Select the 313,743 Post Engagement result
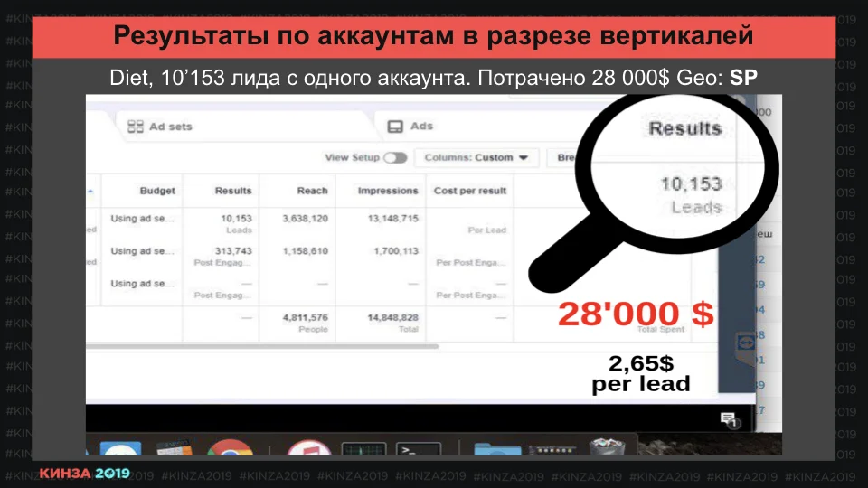Image resolution: width=868 pixels, height=488 pixels. point(223,256)
